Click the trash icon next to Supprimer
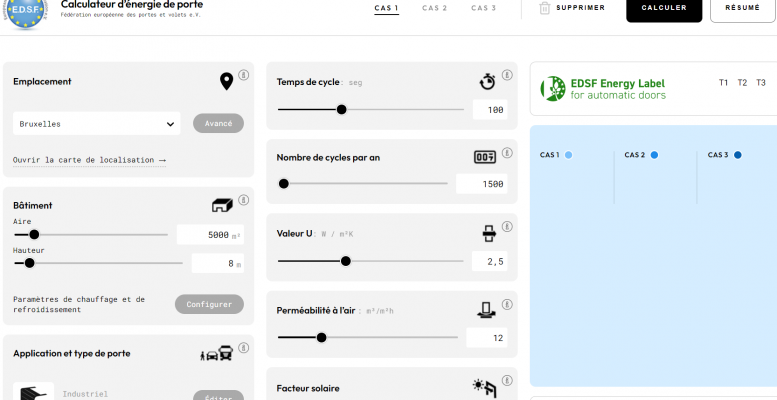This screenshot has height=400, width=777. (x=545, y=8)
